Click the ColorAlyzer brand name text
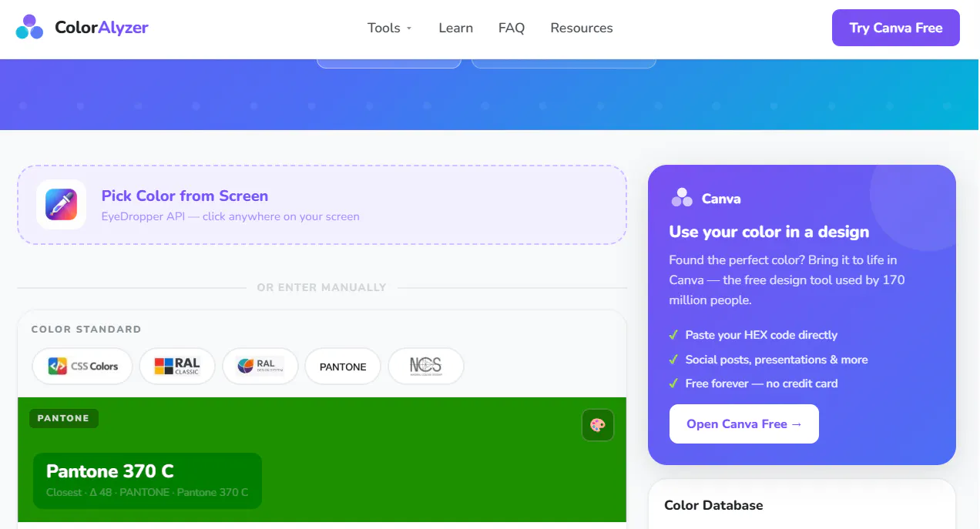This screenshot has width=980, height=529. click(x=102, y=28)
